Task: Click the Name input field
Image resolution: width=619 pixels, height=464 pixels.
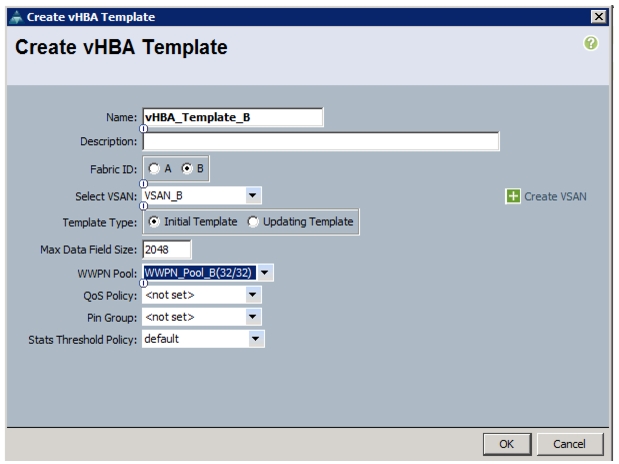Action: point(233,117)
